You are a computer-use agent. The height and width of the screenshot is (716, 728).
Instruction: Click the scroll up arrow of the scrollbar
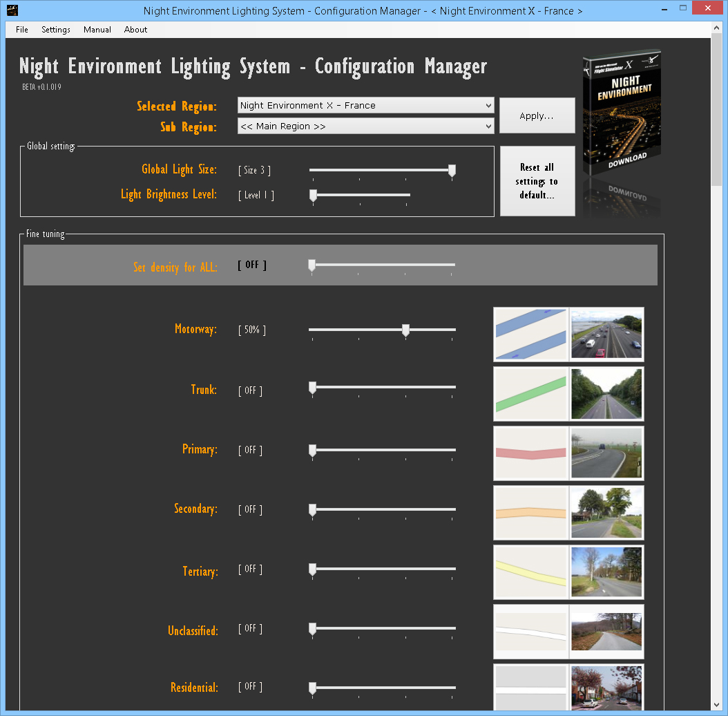(x=716, y=28)
